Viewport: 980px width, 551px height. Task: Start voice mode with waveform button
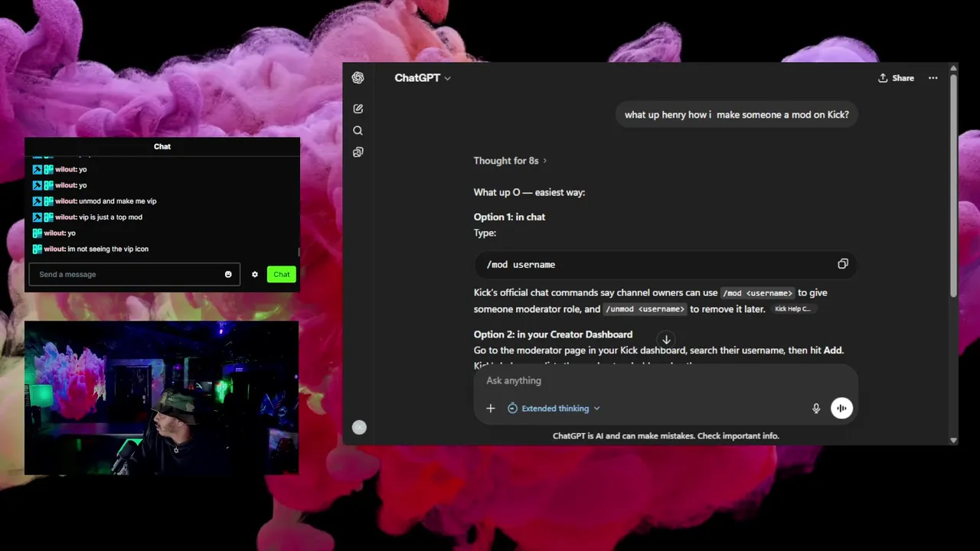841,408
